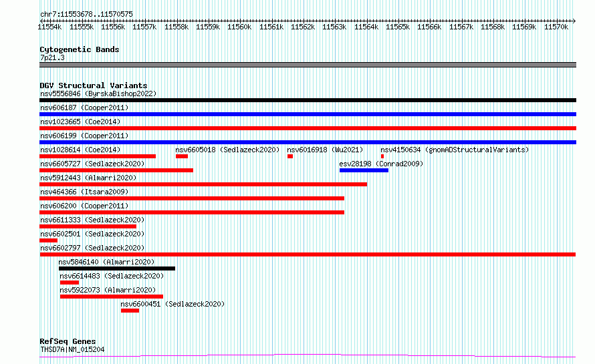Select the red nsv464366 variant bar
This screenshot has width=595, height=364.
click(192, 198)
